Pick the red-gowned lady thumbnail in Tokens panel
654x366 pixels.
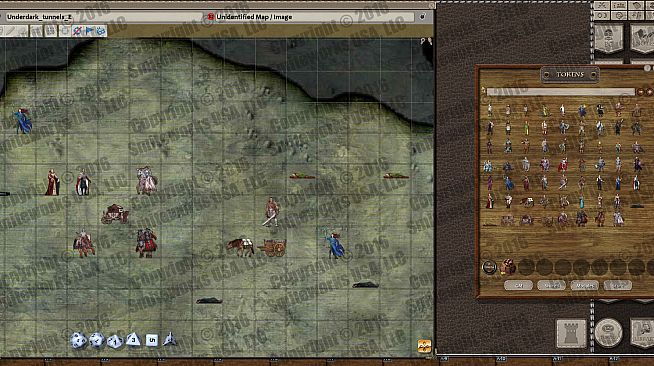point(489,201)
